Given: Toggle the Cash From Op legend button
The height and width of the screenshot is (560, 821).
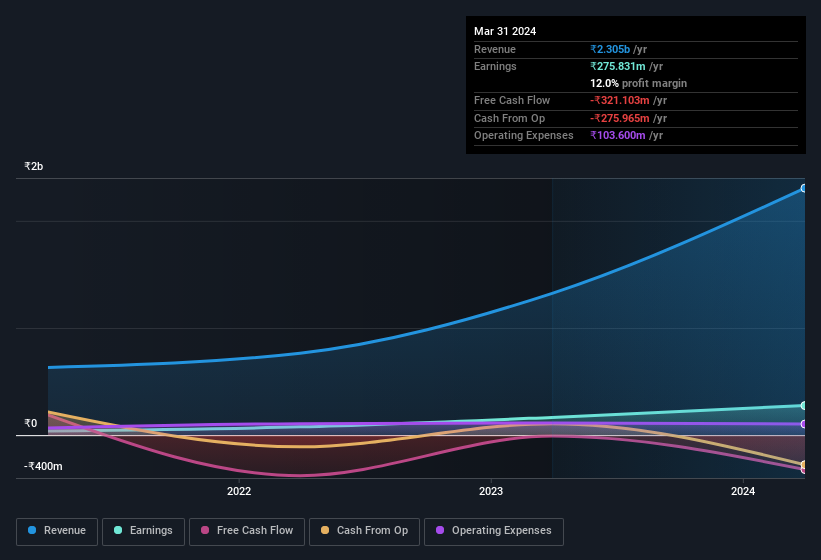Looking at the screenshot, I should coord(364,531).
